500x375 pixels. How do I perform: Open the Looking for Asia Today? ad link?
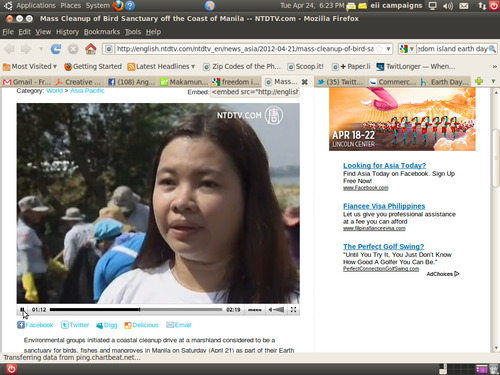coord(384,165)
